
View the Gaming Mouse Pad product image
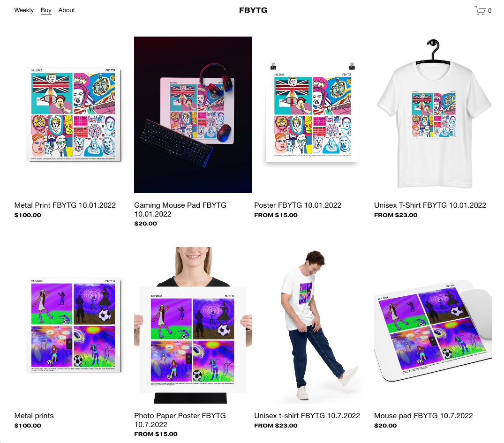[193, 115]
